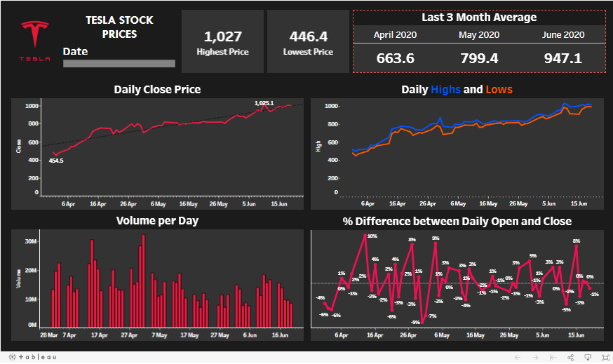Click the 5% data label

[533, 256]
